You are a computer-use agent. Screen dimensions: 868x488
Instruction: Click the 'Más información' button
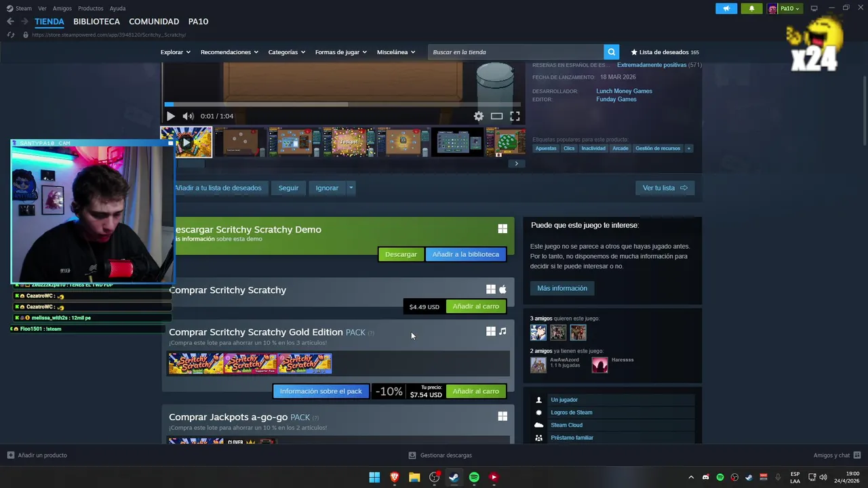[562, 288]
